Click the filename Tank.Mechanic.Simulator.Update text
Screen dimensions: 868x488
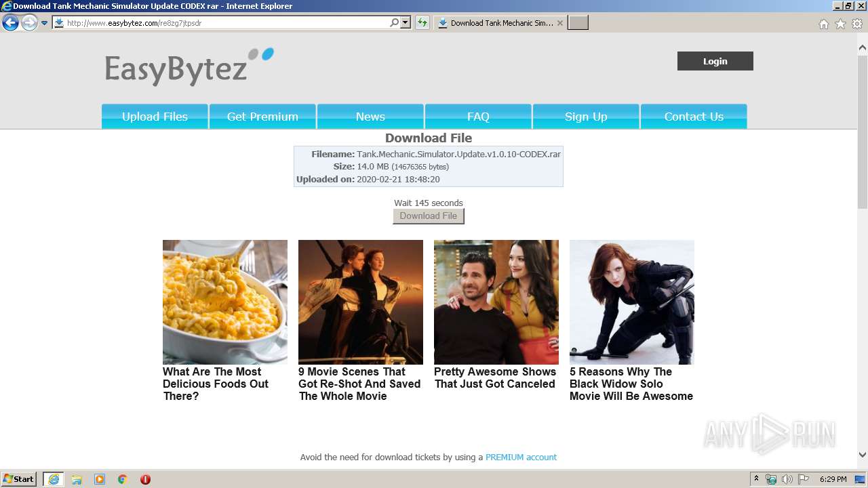(x=458, y=154)
